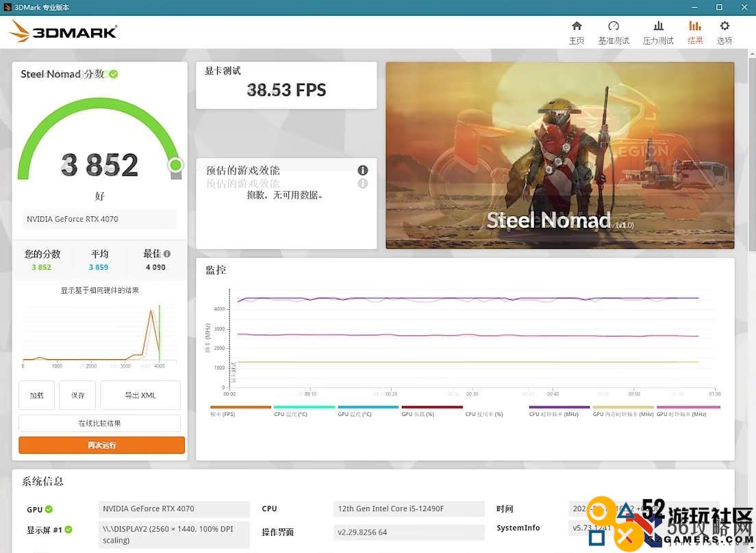
Task: Maximize the 3DMark window
Action: point(719,8)
